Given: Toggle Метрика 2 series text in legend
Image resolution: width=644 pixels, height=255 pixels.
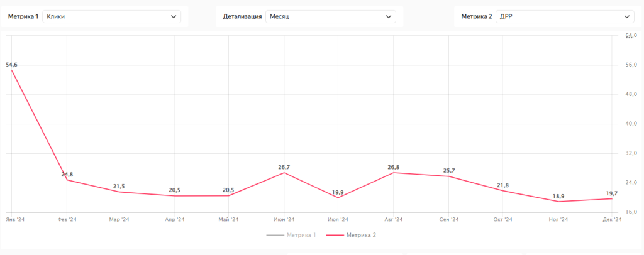Looking at the screenshot, I should click(361, 235).
